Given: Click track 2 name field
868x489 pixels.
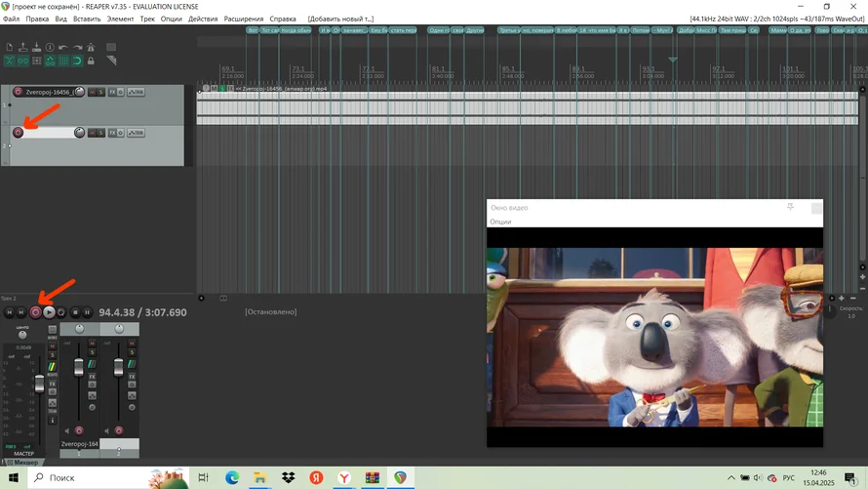Looking at the screenshot, I should pos(49,133).
